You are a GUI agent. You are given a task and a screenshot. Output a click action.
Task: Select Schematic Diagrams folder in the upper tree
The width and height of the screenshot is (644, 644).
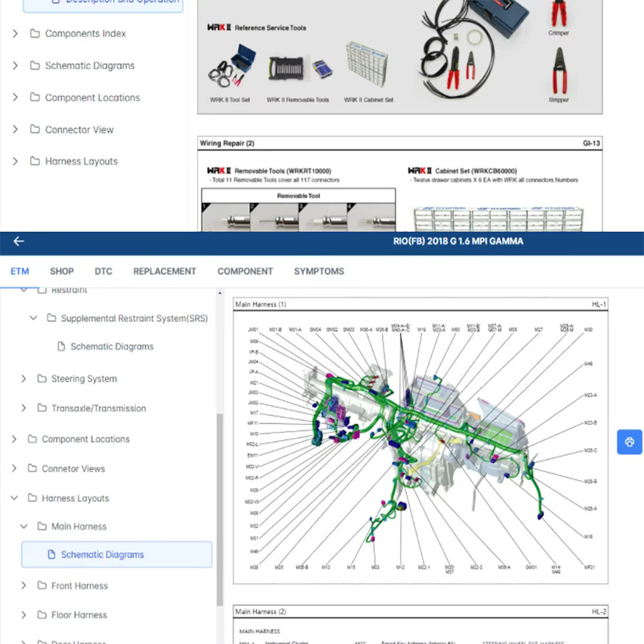tap(82, 66)
